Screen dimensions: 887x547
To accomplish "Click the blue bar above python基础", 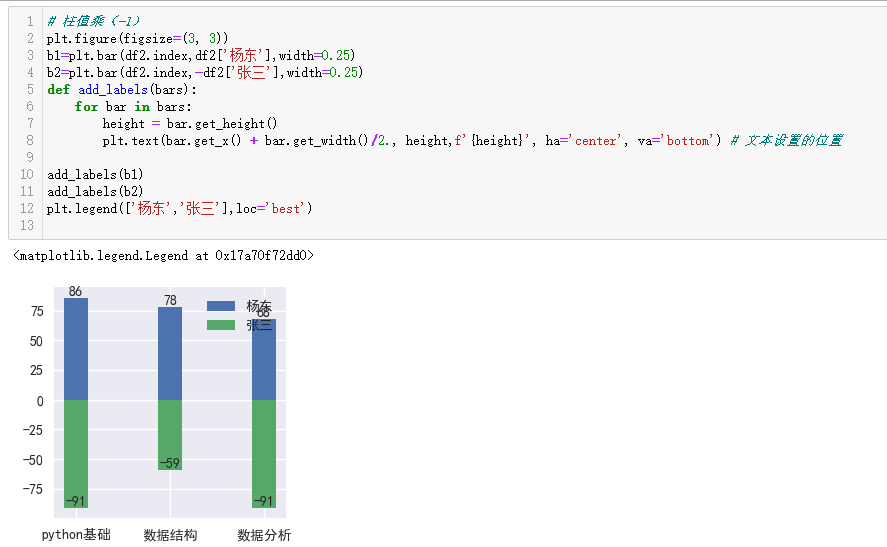I will pos(76,349).
